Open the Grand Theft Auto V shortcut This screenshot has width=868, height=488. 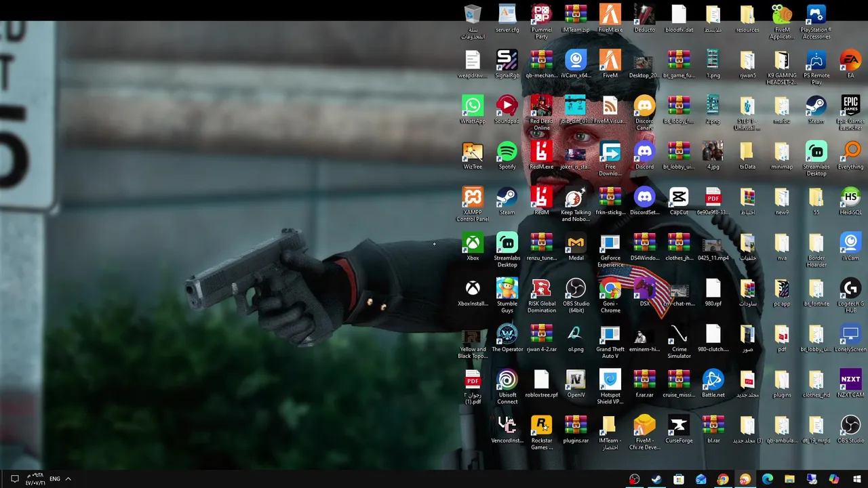point(610,341)
